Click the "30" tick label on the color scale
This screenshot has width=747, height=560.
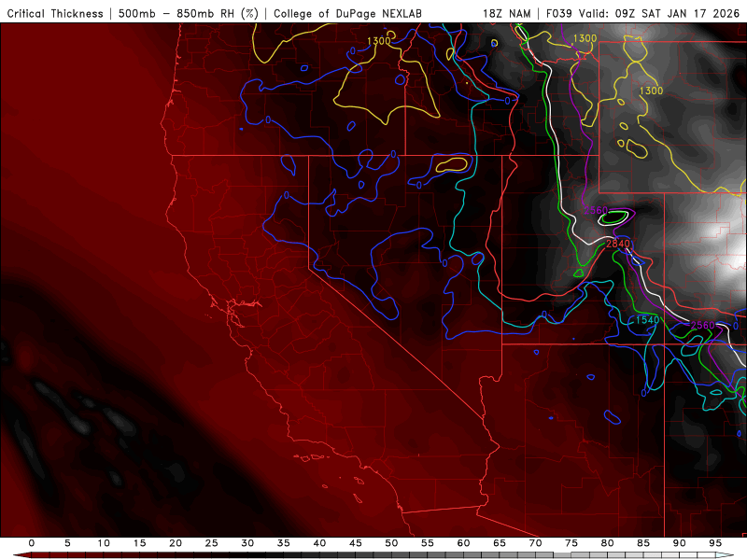tap(247, 543)
